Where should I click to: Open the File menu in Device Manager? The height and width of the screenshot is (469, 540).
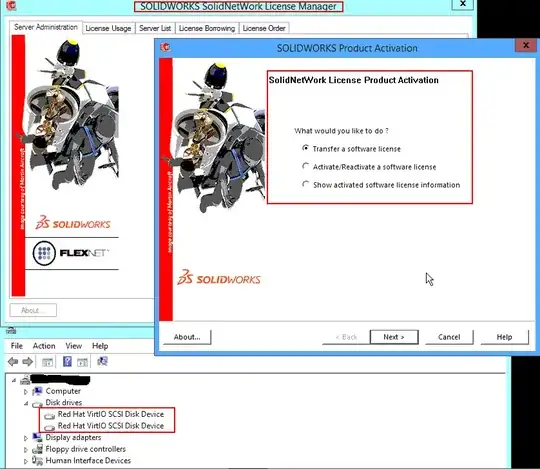coord(17,346)
